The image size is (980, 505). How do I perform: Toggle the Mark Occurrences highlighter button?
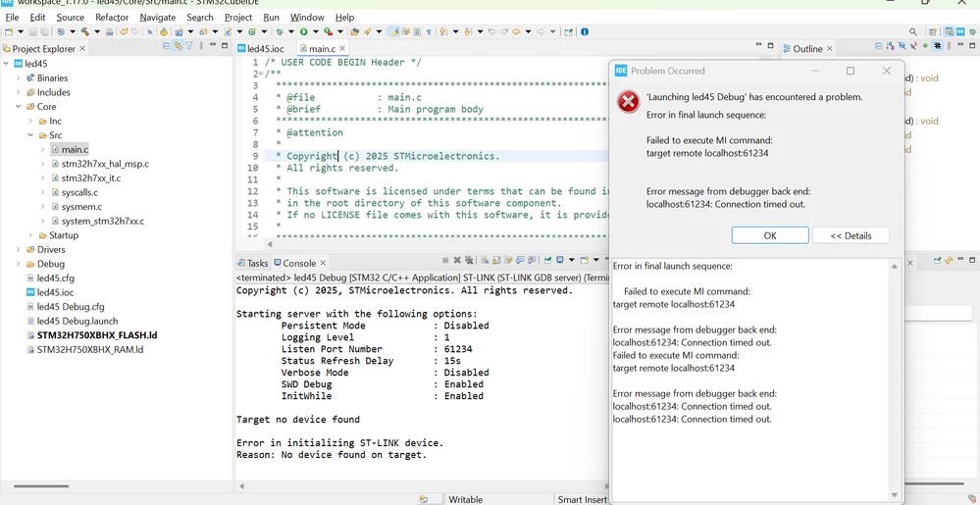[x=393, y=31]
